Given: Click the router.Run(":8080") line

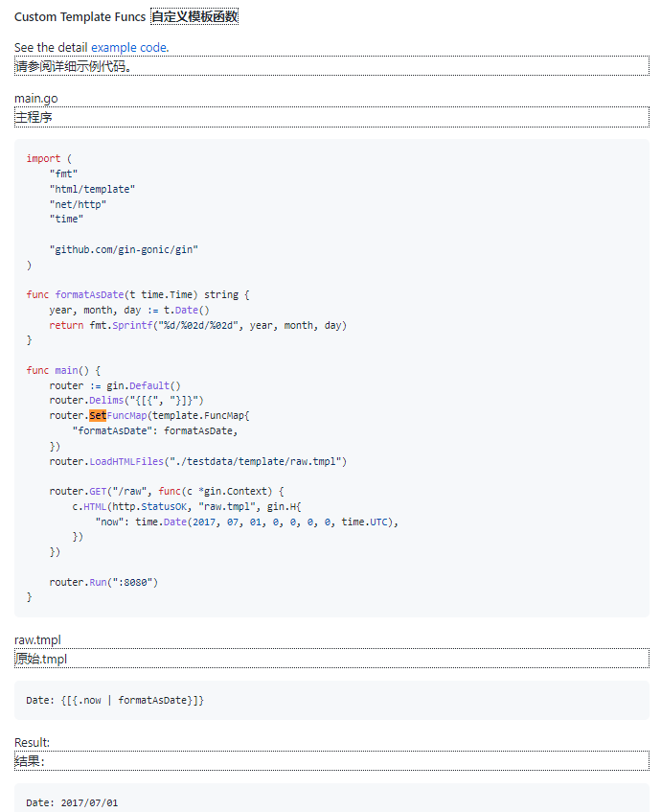Looking at the screenshot, I should pos(103,582).
